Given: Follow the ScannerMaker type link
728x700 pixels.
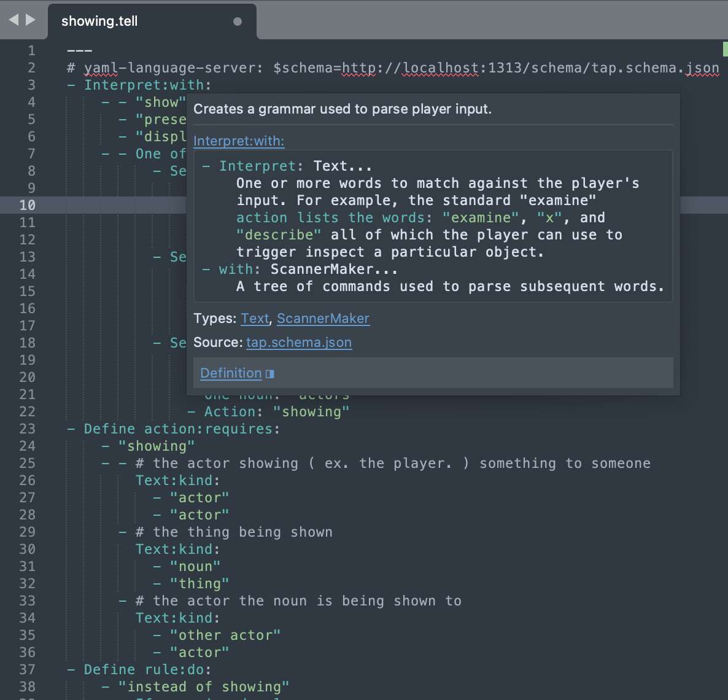Looking at the screenshot, I should tap(323, 318).
